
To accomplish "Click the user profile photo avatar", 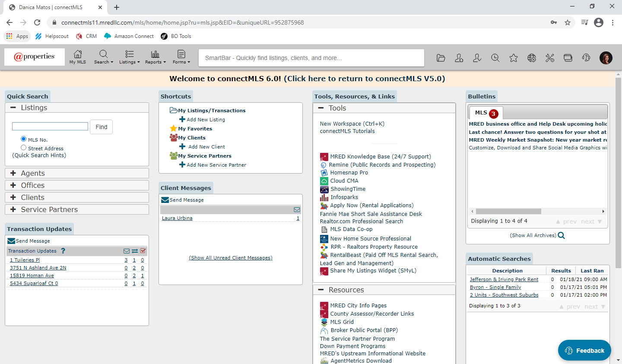I will coord(606,58).
